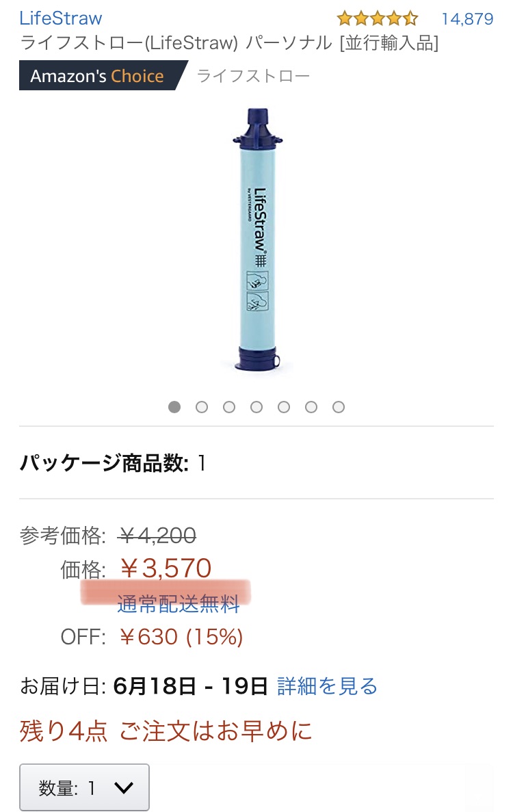Select the second image carousel dot
The height and width of the screenshot is (812, 513).
(x=202, y=407)
